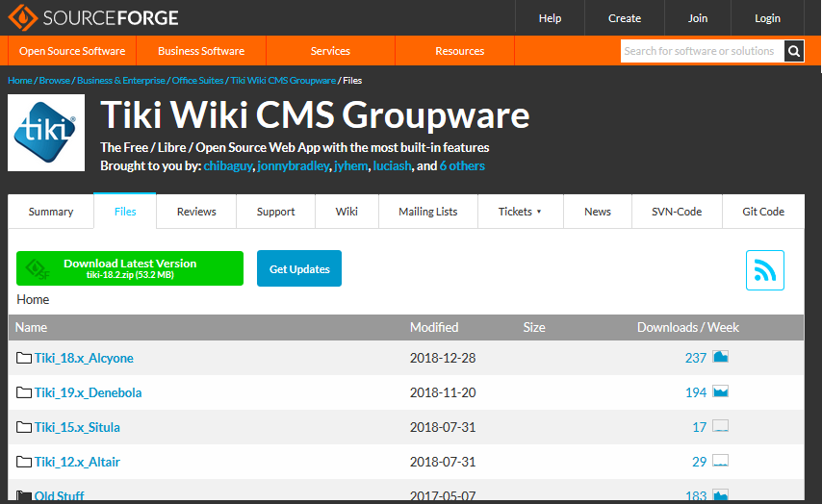Click in the software search field
Image resolution: width=822 pixels, height=504 pixels.
pos(701,51)
